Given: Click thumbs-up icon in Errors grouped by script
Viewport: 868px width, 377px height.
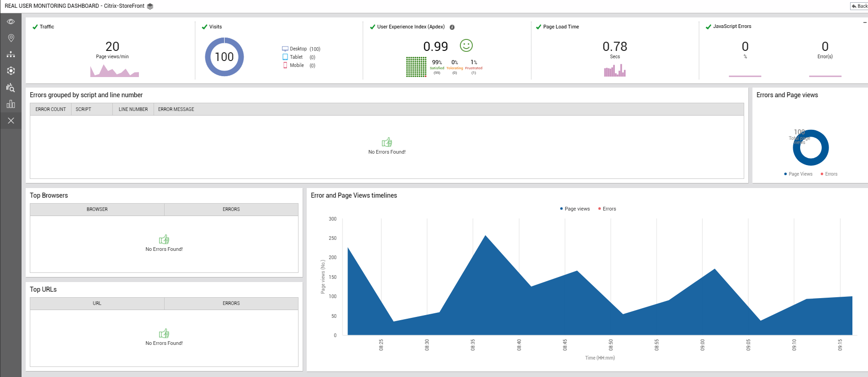Looking at the screenshot, I should [387, 142].
